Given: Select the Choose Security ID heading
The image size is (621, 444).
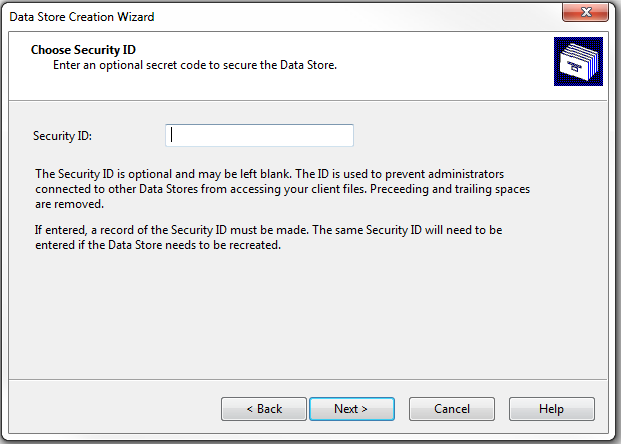Looking at the screenshot, I should pyautogui.click(x=83, y=50).
